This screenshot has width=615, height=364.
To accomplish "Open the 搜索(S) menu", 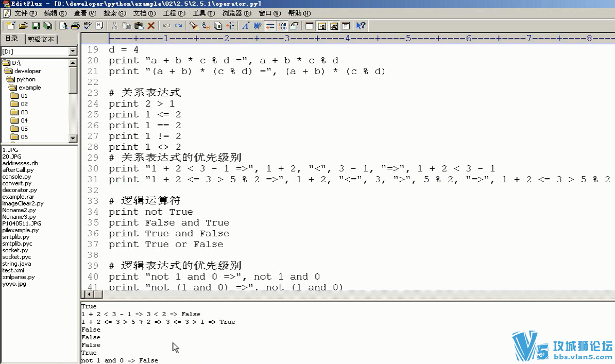I will [x=114, y=13].
